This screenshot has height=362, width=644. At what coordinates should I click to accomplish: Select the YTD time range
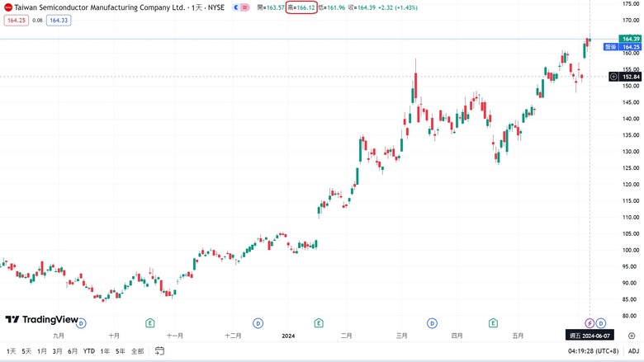pos(88,351)
